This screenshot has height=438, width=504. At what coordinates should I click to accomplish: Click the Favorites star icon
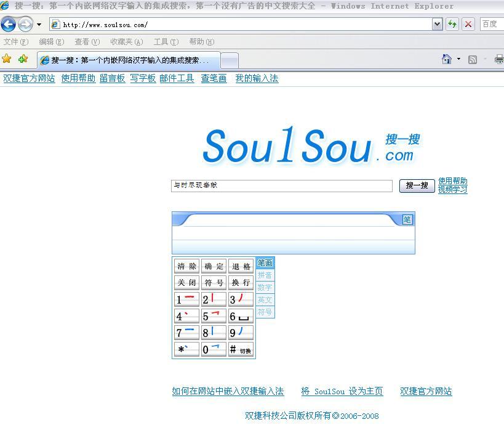pyautogui.click(x=6, y=59)
